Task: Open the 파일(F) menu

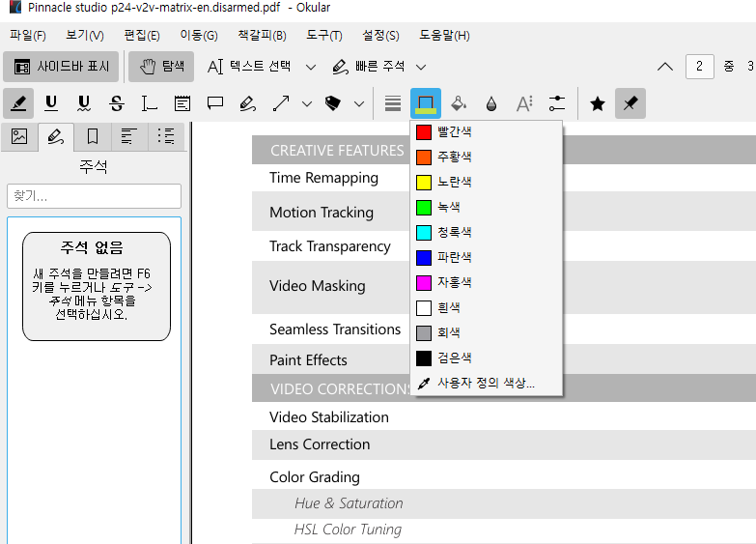Action: pos(28,35)
